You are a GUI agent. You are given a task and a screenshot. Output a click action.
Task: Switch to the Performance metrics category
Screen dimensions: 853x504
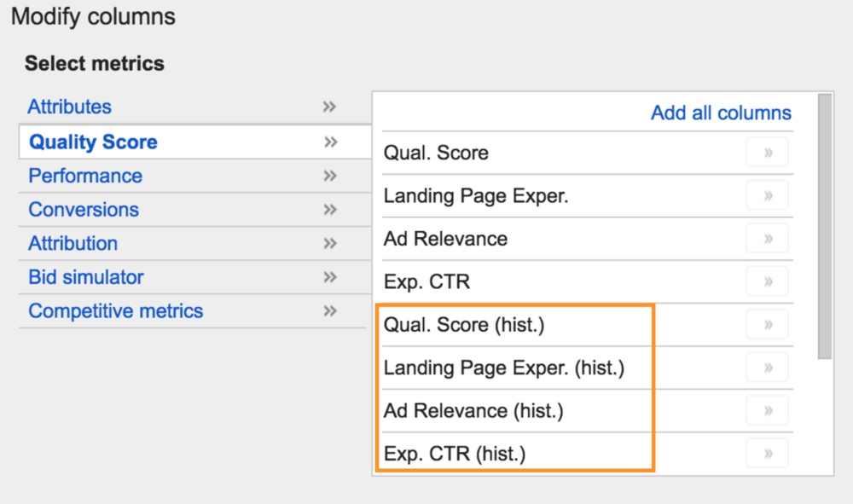click(x=85, y=176)
